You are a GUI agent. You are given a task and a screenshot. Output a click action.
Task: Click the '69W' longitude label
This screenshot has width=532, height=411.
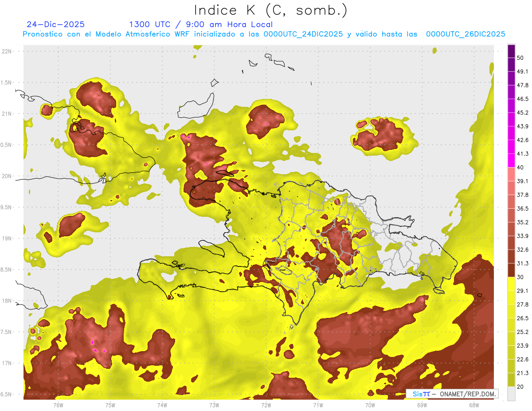[x=422, y=405]
